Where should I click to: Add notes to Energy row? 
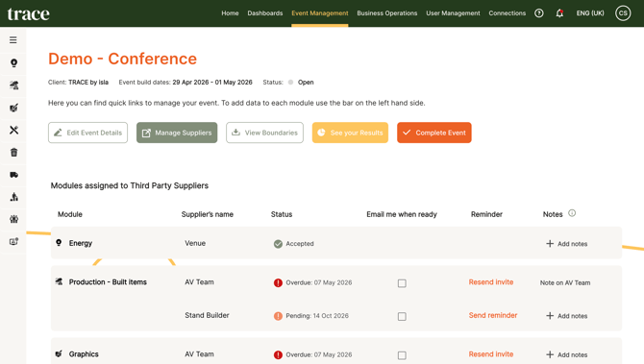[566, 244]
